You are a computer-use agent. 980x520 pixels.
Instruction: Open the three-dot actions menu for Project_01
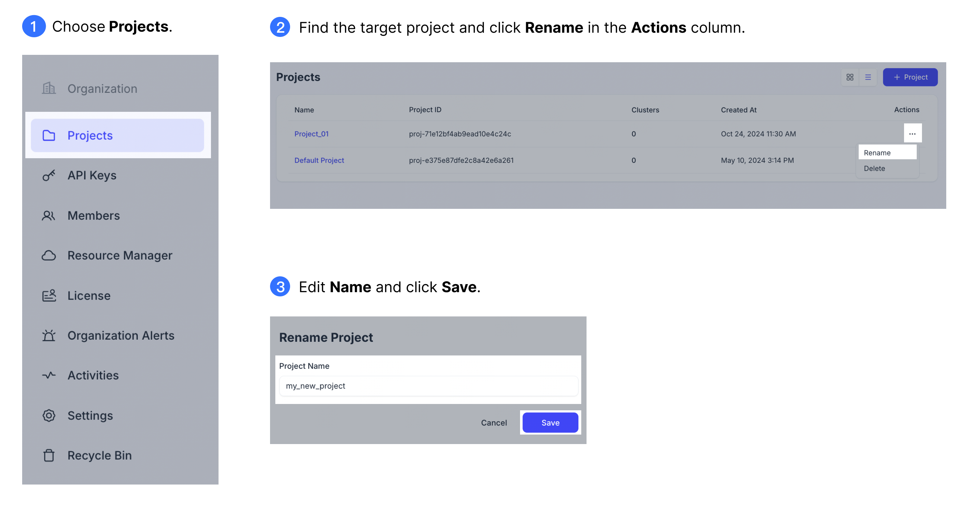click(912, 134)
